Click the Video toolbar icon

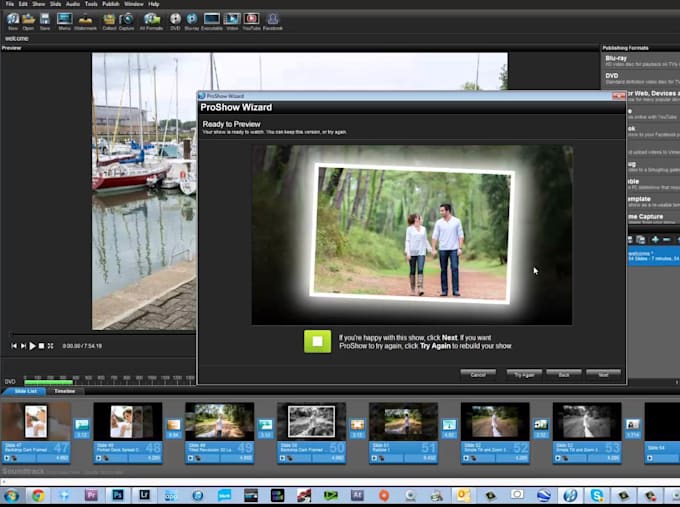232,21
